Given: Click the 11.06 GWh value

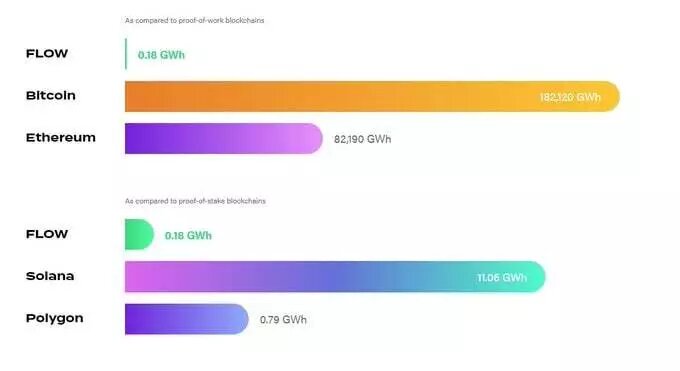Looking at the screenshot, I should [502, 278].
